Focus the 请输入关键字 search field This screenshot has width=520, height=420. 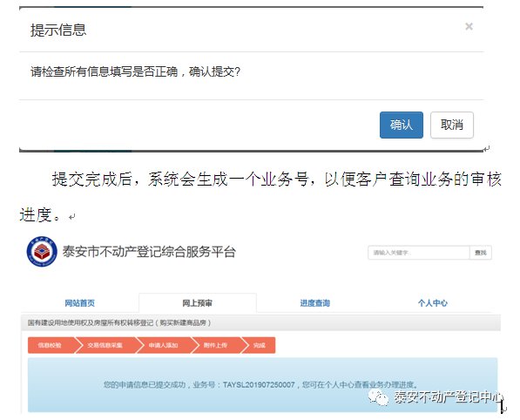tap(418, 253)
